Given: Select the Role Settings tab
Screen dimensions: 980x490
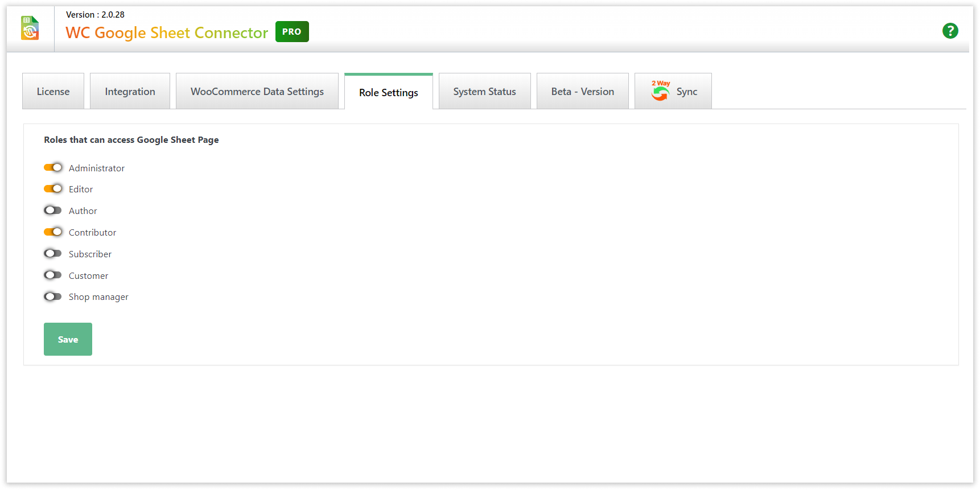Looking at the screenshot, I should (x=389, y=92).
